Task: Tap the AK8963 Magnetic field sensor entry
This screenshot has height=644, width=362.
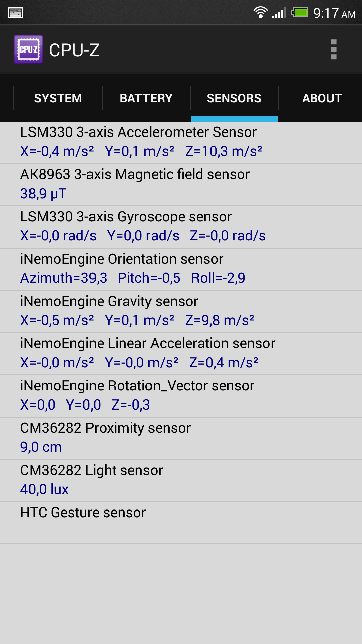Action: [181, 184]
